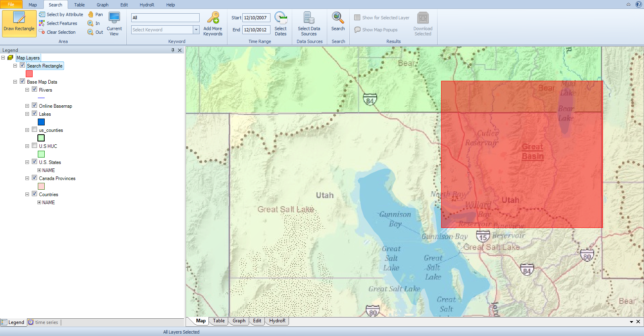
Task: Uncheck the Canada Provinces layer
Action: click(x=35, y=178)
